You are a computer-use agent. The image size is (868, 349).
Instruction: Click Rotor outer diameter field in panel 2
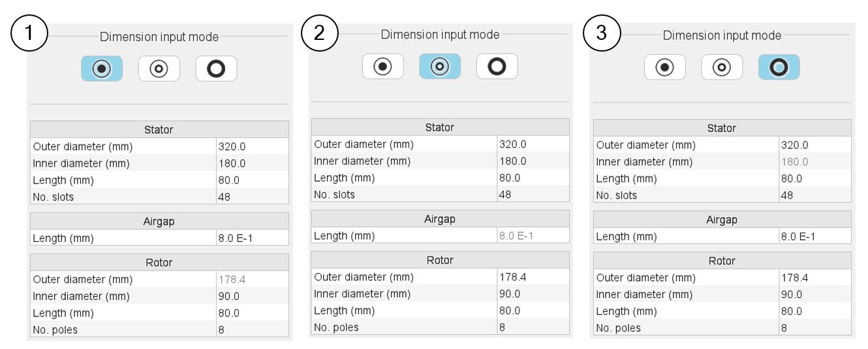[x=533, y=277]
